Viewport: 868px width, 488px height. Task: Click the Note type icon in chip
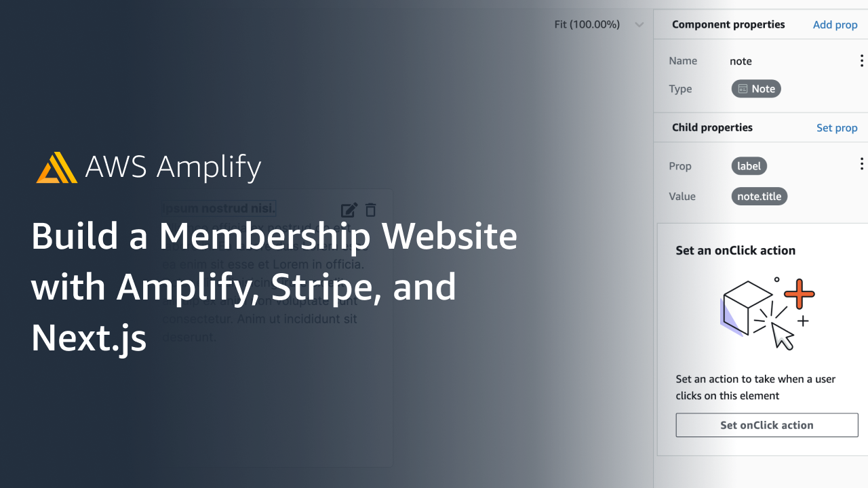(743, 89)
